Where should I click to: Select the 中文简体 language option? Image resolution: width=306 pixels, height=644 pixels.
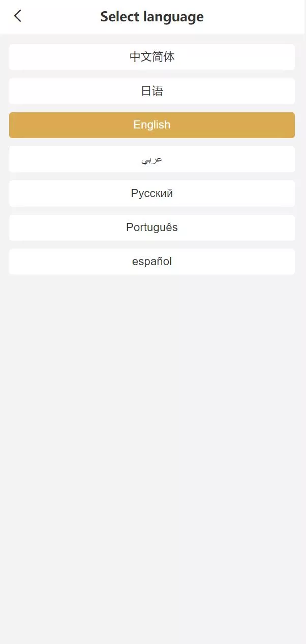click(152, 57)
